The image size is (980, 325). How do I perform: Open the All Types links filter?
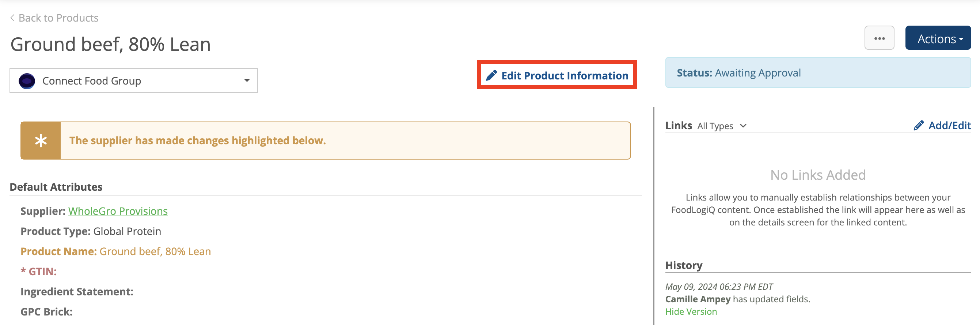point(722,126)
